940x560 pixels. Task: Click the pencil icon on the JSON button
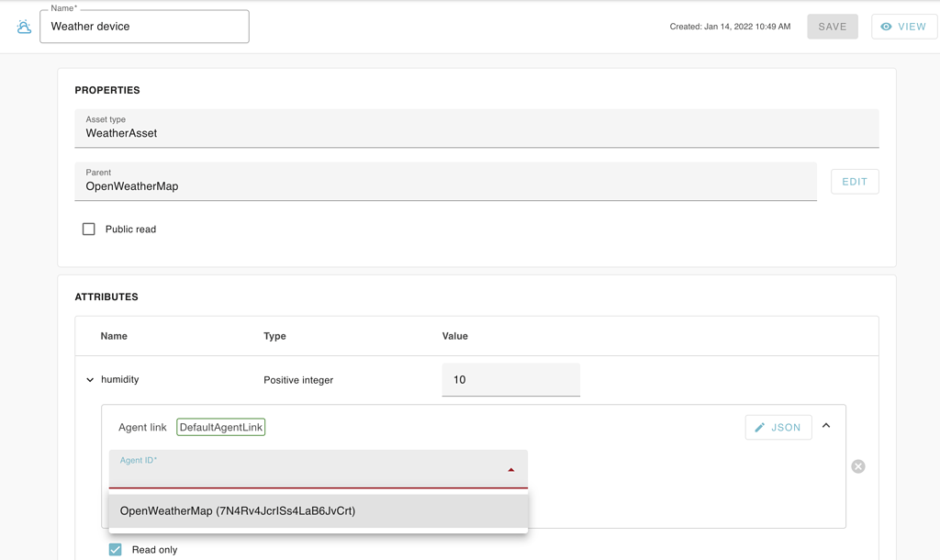click(x=759, y=427)
